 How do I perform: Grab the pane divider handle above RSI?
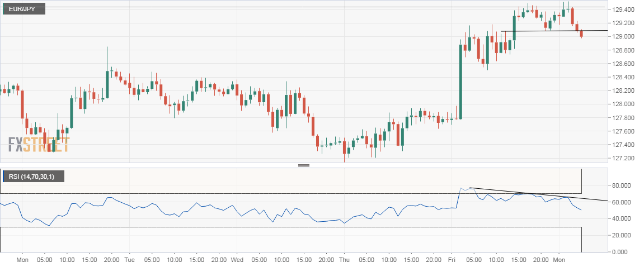(x=304, y=166)
